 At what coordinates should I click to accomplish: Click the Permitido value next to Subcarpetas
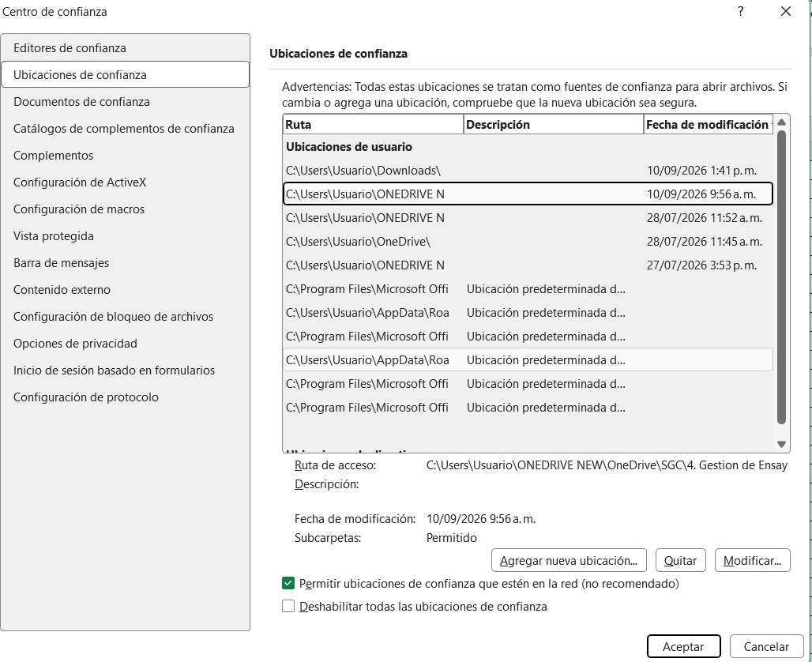tap(452, 538)
